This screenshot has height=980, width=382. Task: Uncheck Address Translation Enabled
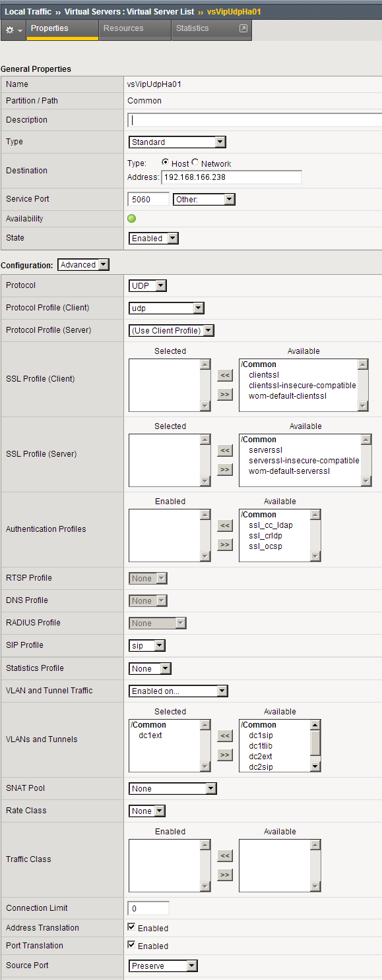[131, 927]
